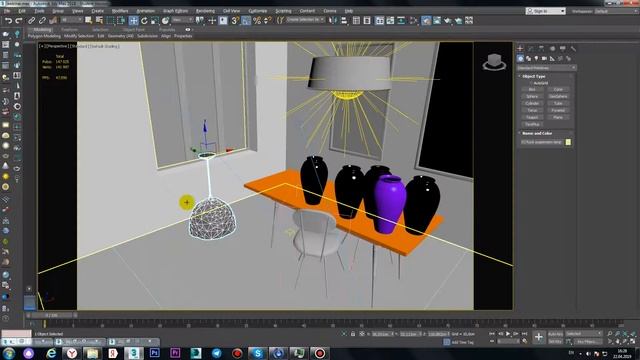Open the Animation menu
Screen dimensions: 640x360
point(145,11)
